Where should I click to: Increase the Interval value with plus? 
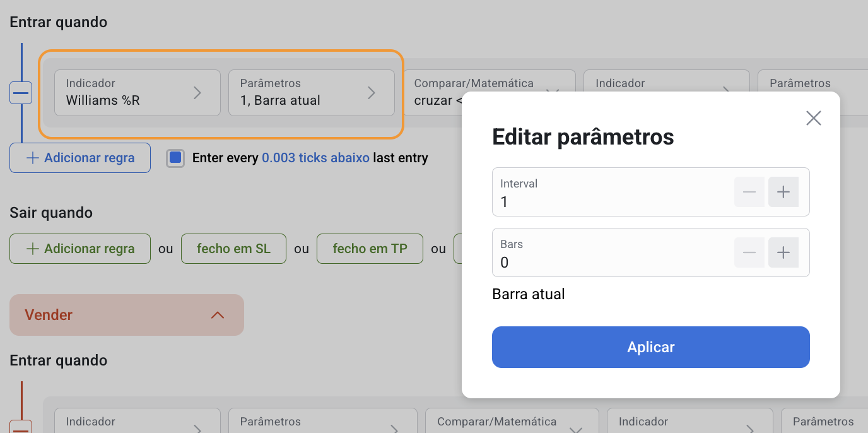[x=783, y=192]
